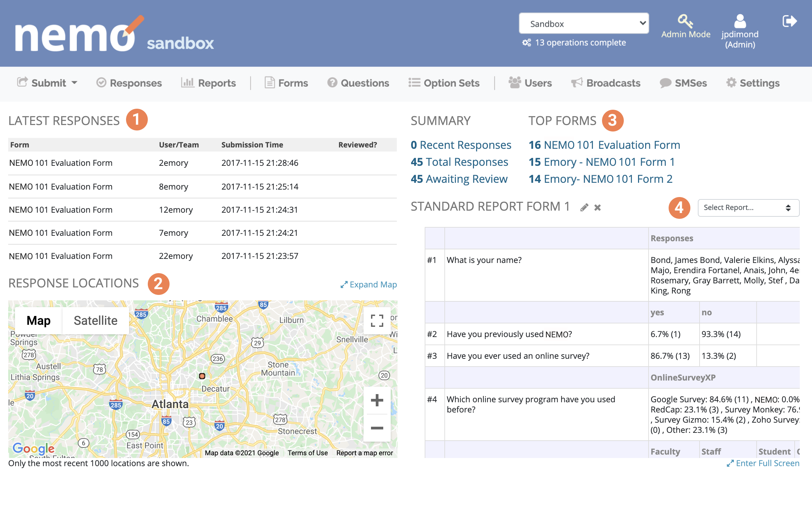Zoom in on the map

(377, 400)
